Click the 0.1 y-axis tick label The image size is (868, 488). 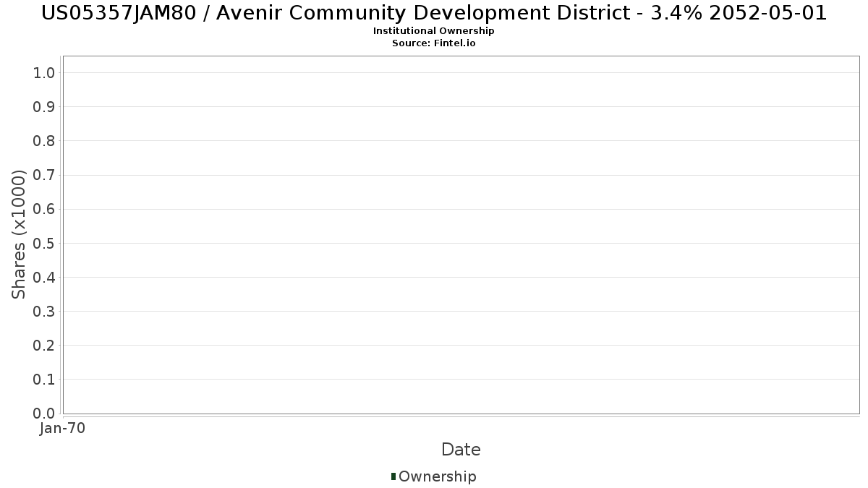pos(44,380)
